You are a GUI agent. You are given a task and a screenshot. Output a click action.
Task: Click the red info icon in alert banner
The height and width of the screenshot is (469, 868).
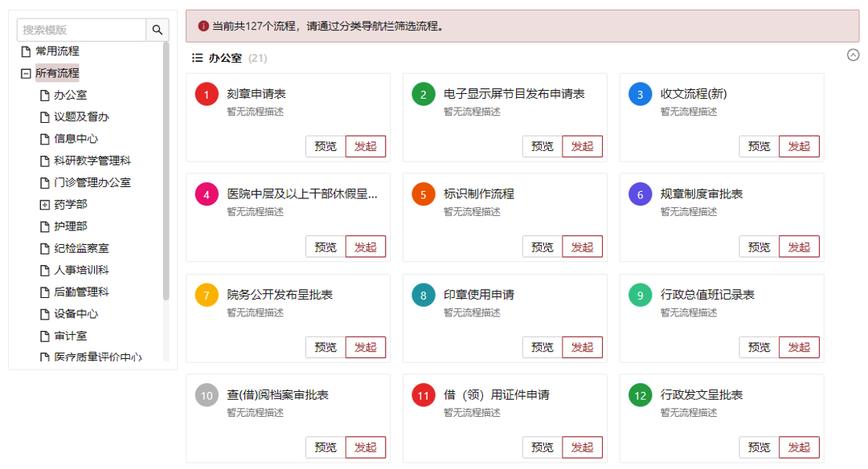(203, 26)
